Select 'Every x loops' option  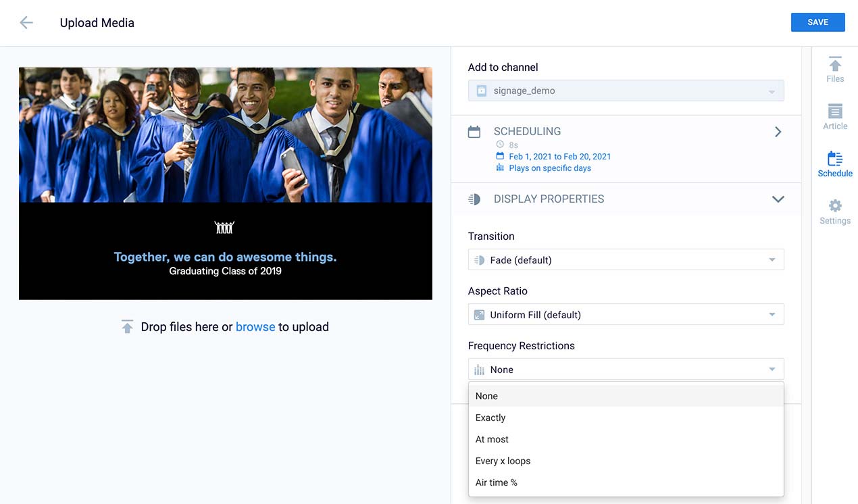[x=503, y=461]
